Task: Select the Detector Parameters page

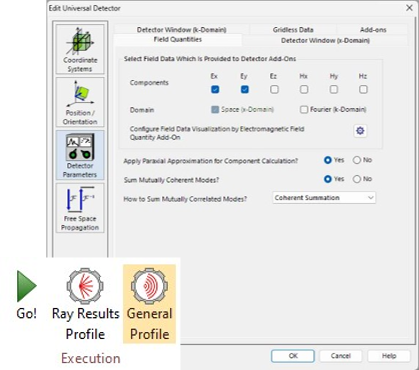Action: coord(80,155)
